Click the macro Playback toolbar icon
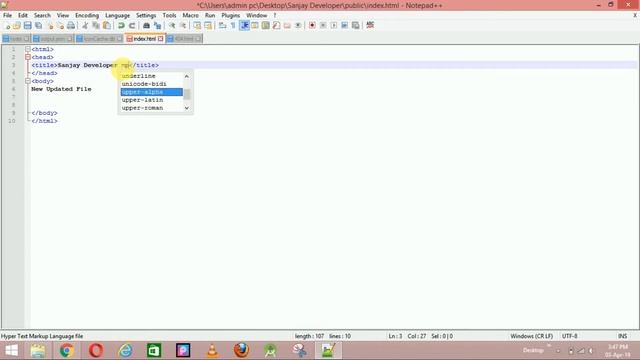Image resolution: width=640 pixels, height=360 pixels. tap(333, 26)
